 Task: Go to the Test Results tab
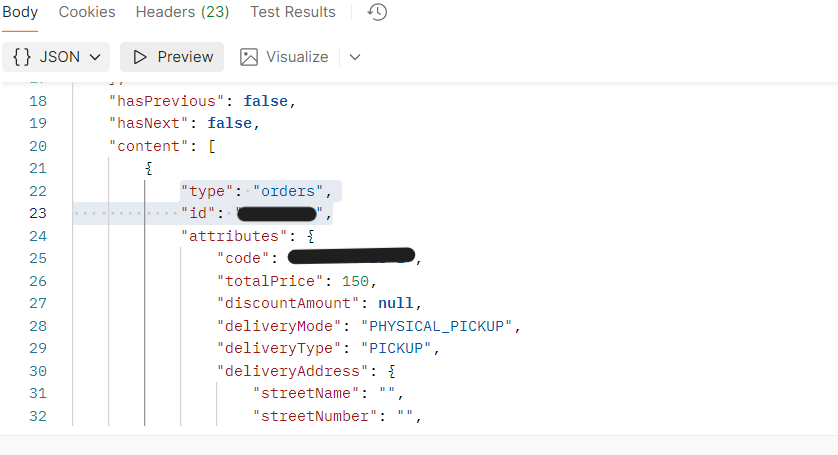(293, 13)
